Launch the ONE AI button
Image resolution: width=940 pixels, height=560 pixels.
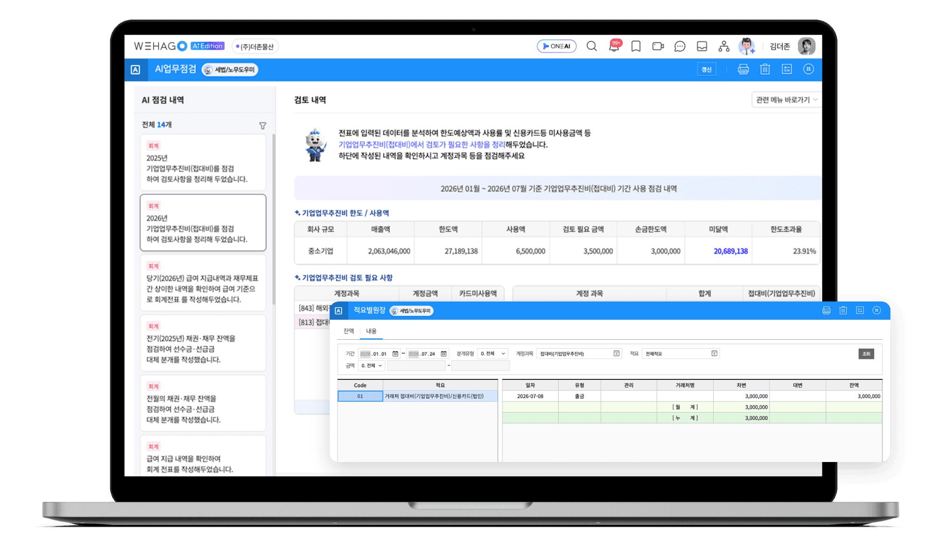(556, 46)
